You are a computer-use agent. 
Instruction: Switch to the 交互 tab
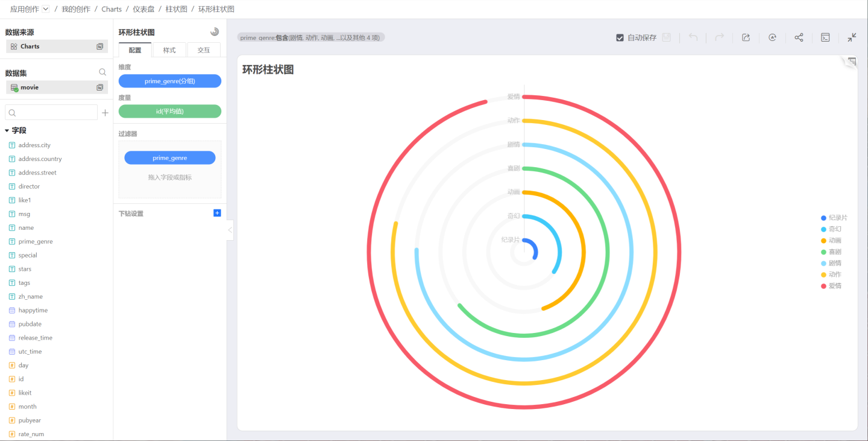[204, 50]
